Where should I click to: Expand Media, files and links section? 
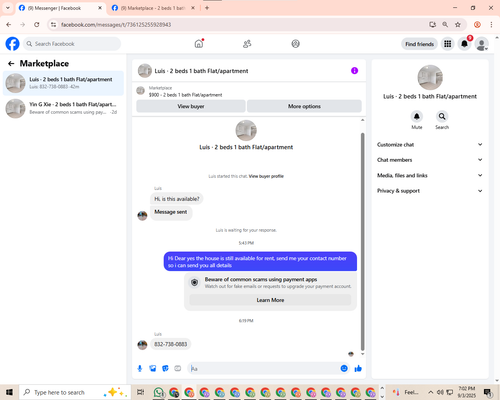[430, 175]
